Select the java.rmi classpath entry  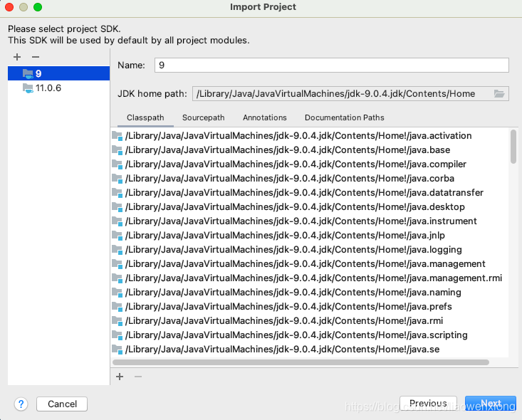click(x=310, y=321)
